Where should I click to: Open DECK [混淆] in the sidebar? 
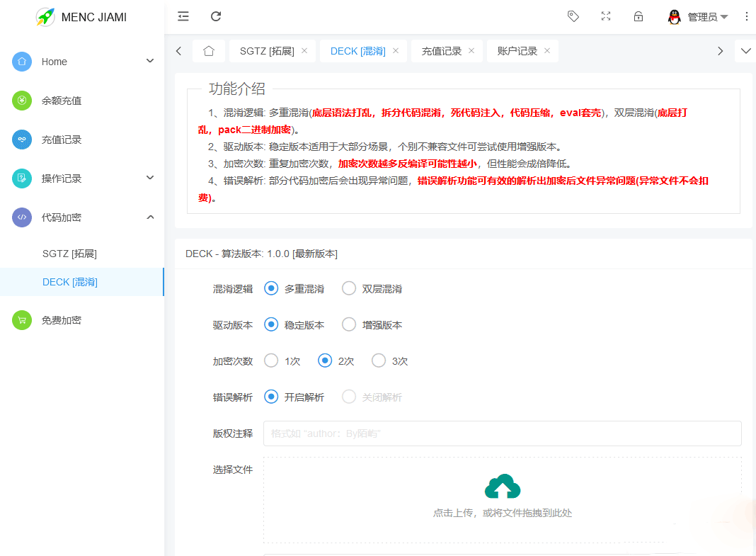click(x=82, y=282)
